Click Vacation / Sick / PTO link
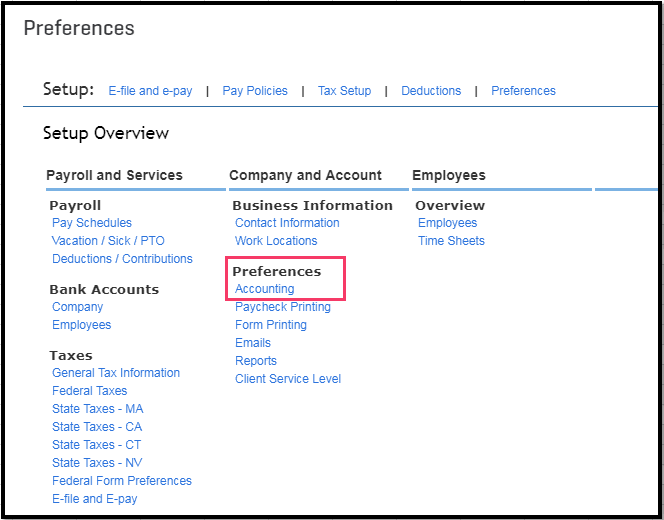Viewport: 664px width, 520px height. pyautogui.click(x=108, y=241)
